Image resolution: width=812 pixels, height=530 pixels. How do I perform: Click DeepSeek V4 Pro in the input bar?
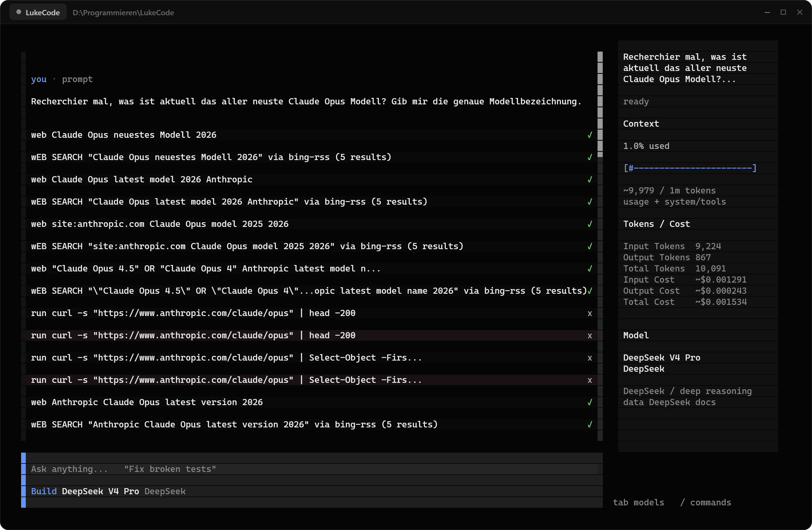[100, 491]
